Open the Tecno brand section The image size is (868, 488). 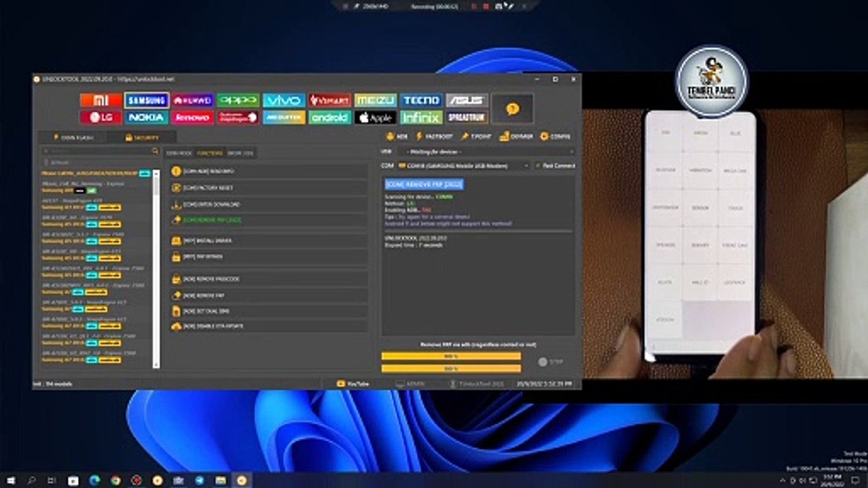coord(421,100)
